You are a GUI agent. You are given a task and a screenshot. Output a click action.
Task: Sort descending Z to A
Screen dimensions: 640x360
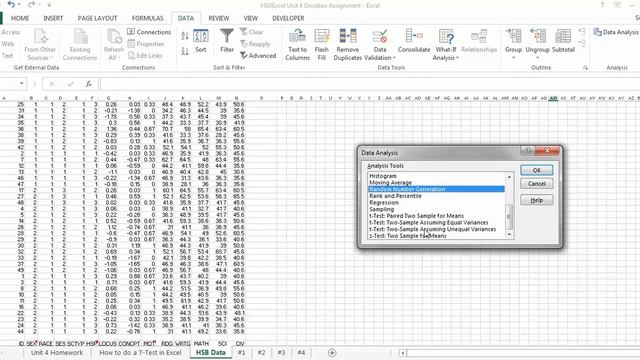pos(185,51)
